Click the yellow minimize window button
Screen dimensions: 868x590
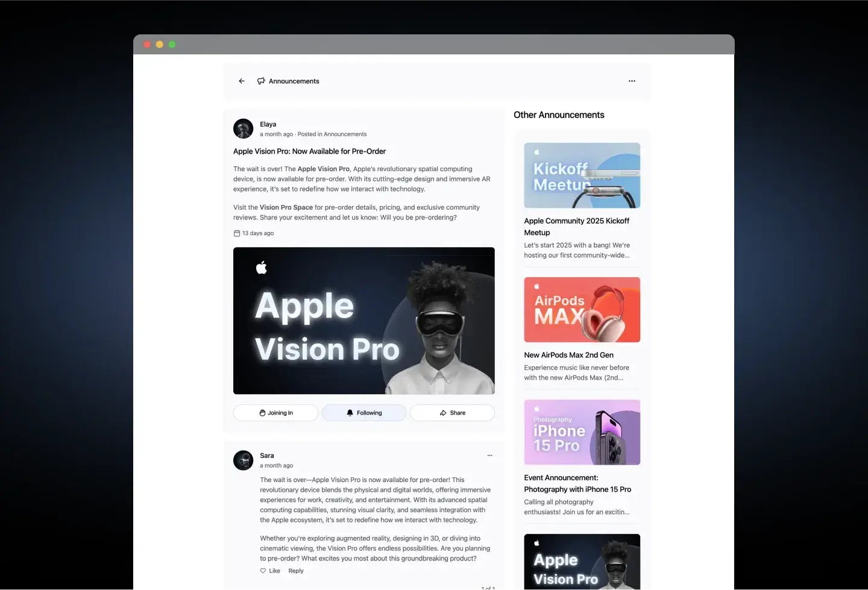[160, 45]
